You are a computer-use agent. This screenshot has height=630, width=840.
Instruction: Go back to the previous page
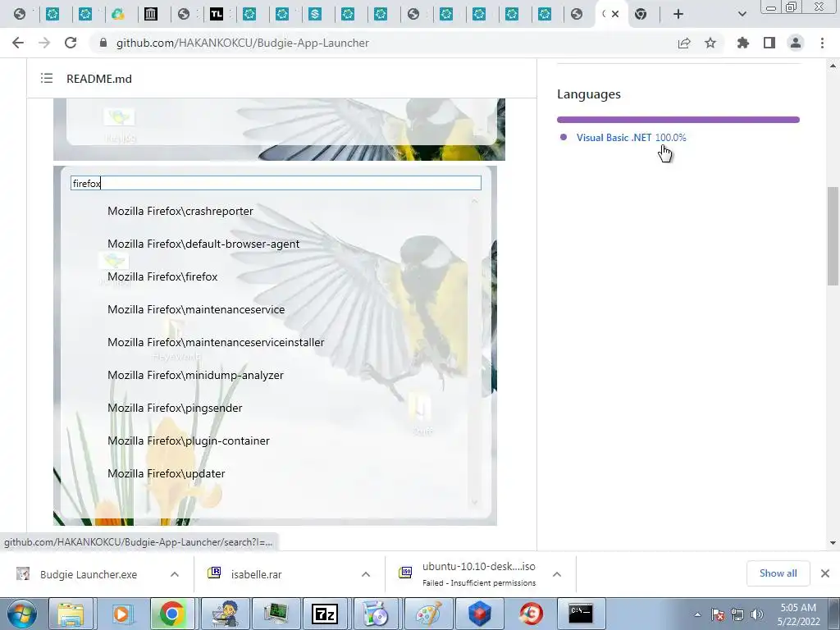point(18,43)
